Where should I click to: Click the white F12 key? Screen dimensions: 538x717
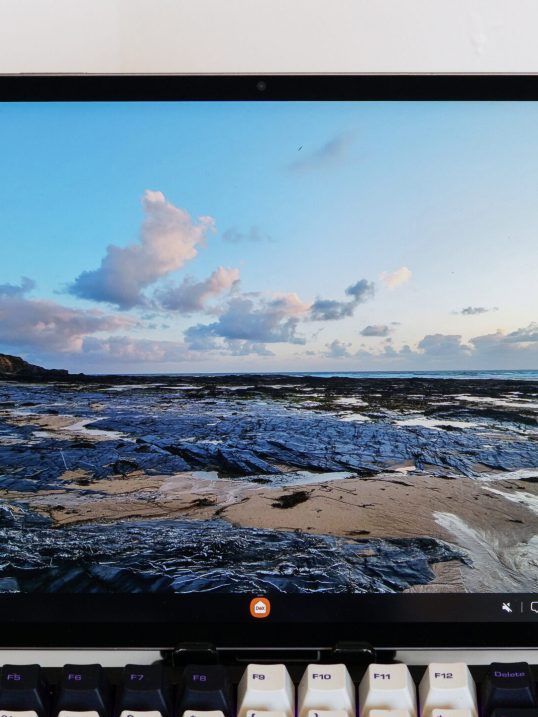(447, 685)
